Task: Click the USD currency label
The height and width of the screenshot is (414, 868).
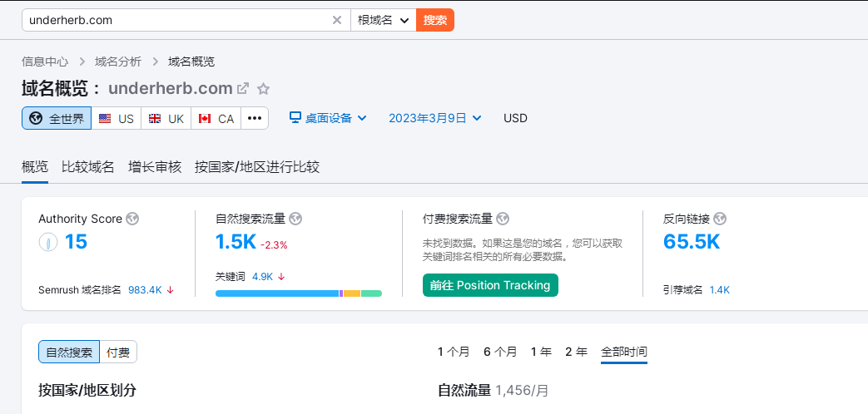Action: tap(515, 118)
